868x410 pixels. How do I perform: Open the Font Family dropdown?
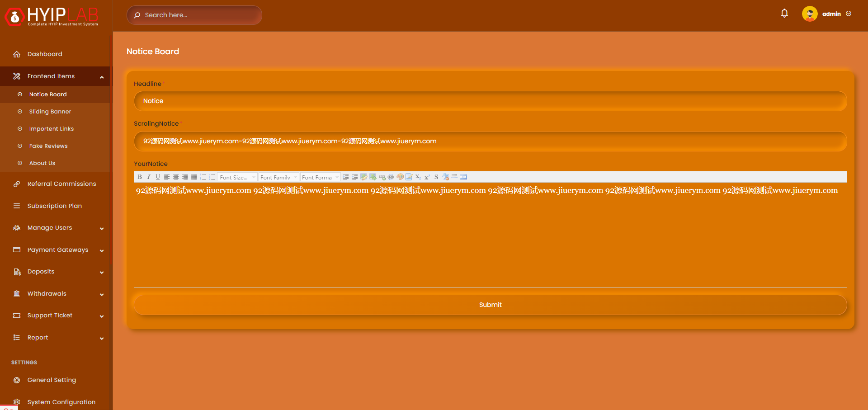click(278, 177)
